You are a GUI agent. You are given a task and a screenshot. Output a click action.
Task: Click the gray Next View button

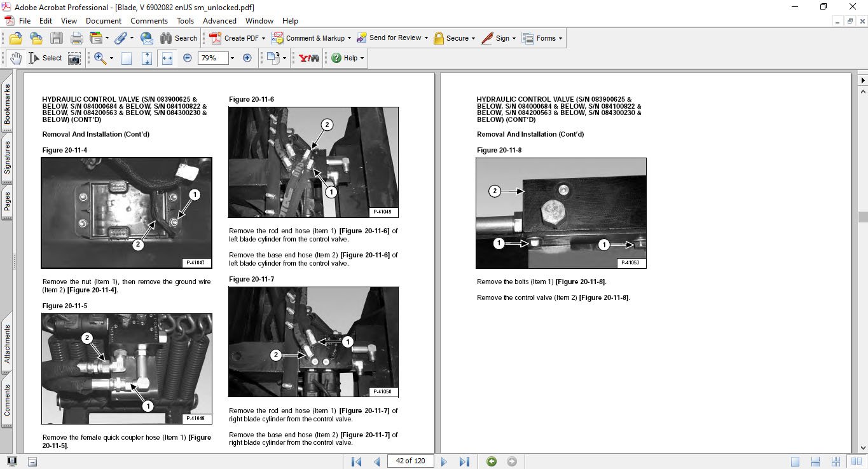512,461
